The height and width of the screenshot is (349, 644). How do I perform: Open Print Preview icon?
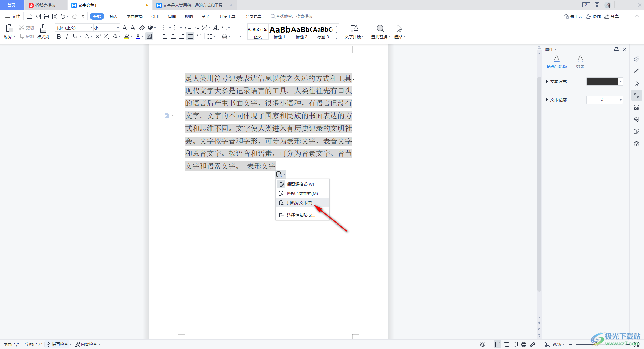click(55, 16)
